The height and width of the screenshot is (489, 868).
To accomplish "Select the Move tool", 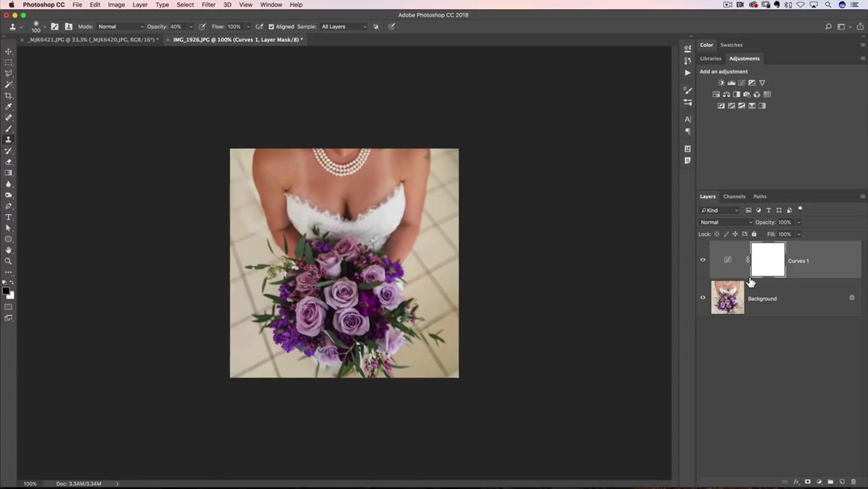I will (x=9, y=51).
